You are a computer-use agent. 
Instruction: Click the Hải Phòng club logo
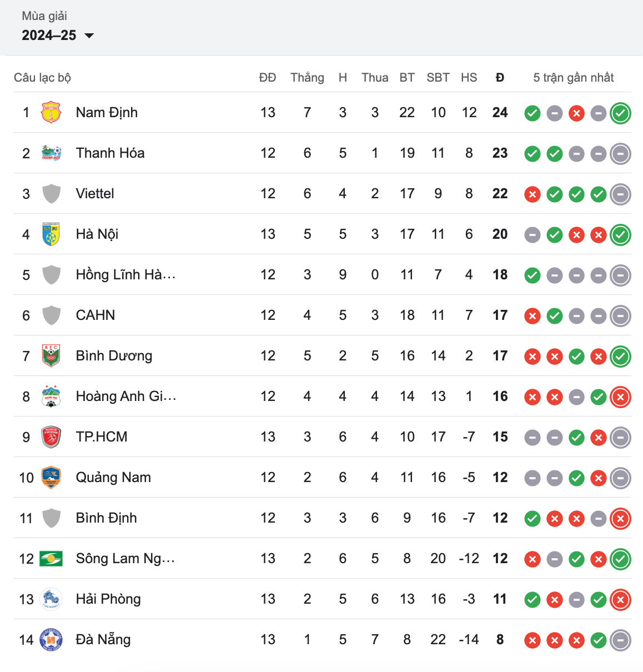click(51, 599)
